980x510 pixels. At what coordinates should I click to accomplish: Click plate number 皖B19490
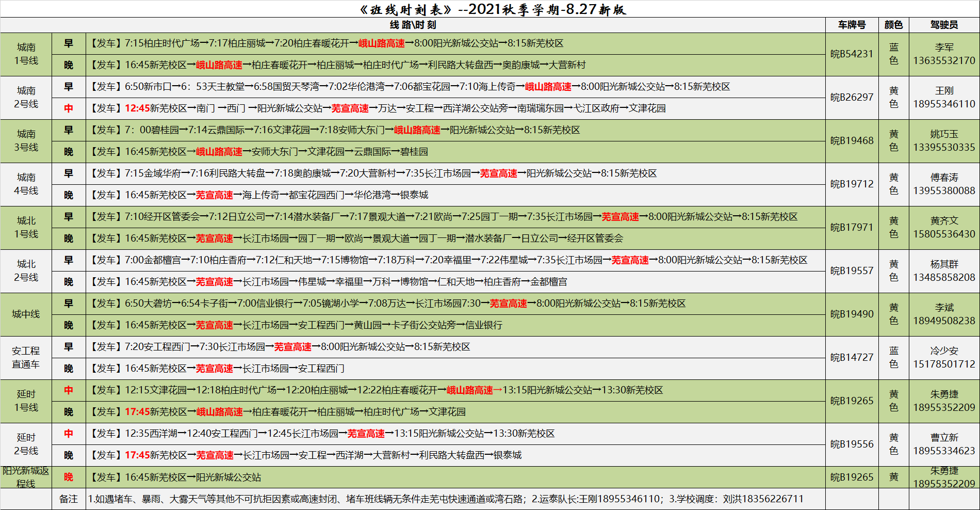(852, 314)
